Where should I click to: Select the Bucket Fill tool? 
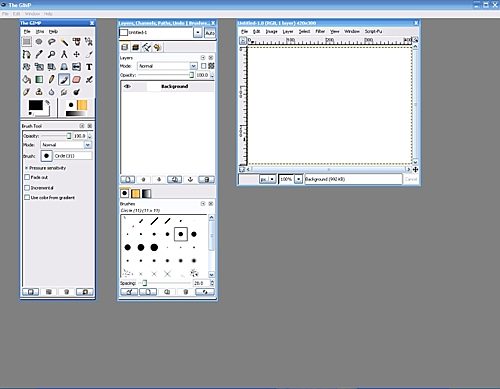tap(27, 80)
